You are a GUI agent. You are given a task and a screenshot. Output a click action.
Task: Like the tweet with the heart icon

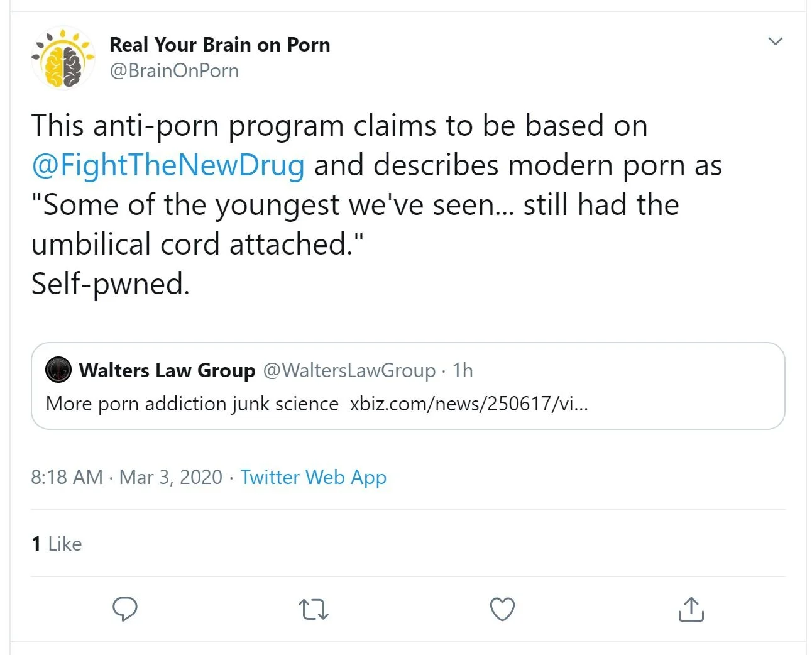tap(502, 609)
